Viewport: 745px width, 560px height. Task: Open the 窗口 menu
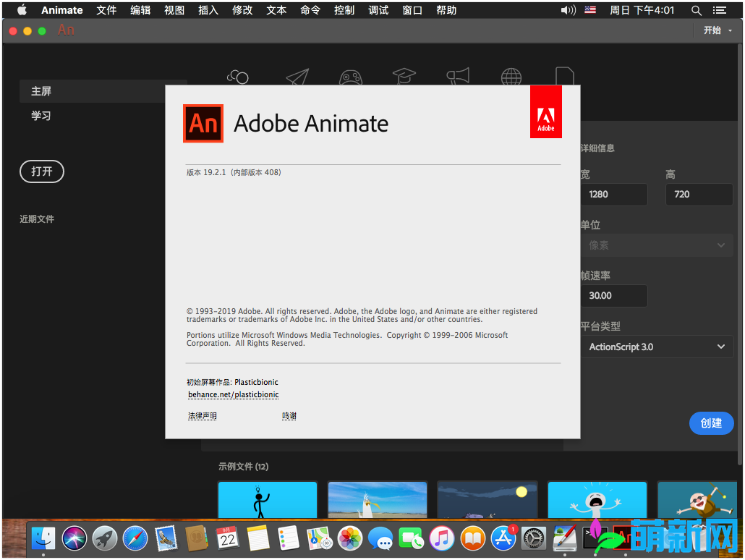click(x=412, y=10)
